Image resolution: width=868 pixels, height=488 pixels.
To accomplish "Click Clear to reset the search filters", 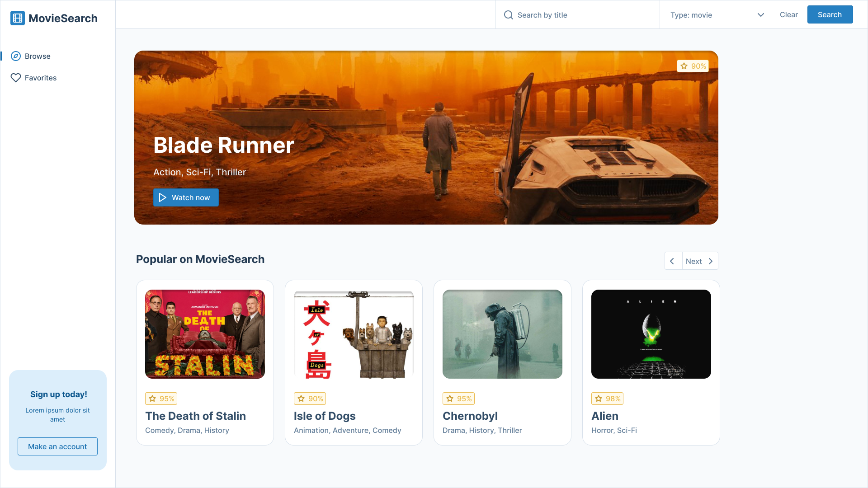I will (788, 14).
